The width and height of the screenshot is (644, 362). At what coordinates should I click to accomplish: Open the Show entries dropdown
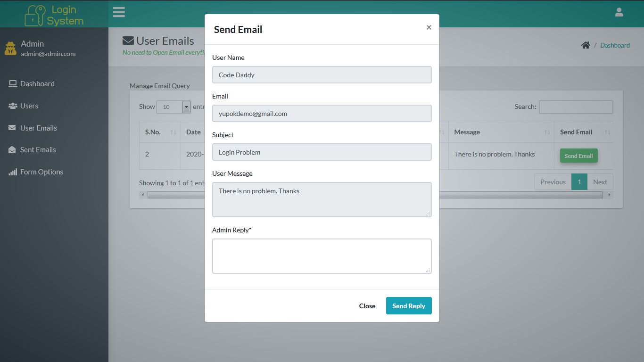coord(173,107)
